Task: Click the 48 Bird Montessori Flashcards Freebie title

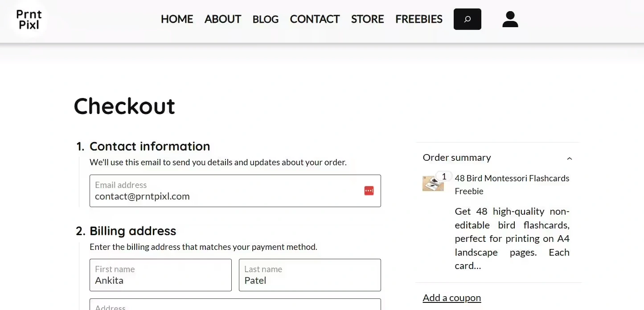Action: (x=512, y=184)
